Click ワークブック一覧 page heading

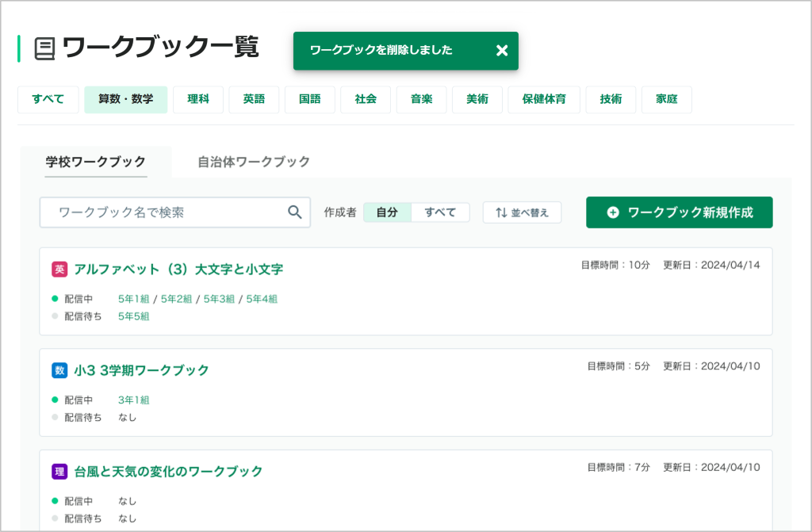click(160, 48)
